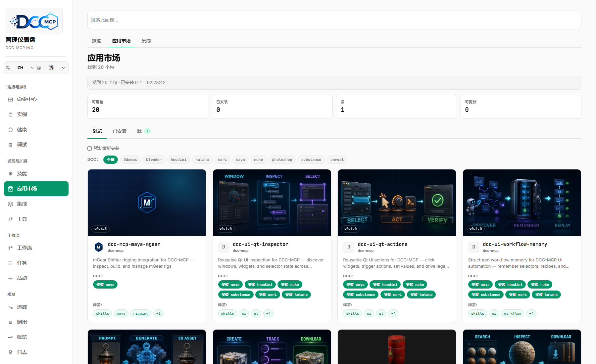
Task: Switch to the top 技能 tab
Action: coord(96,41)
